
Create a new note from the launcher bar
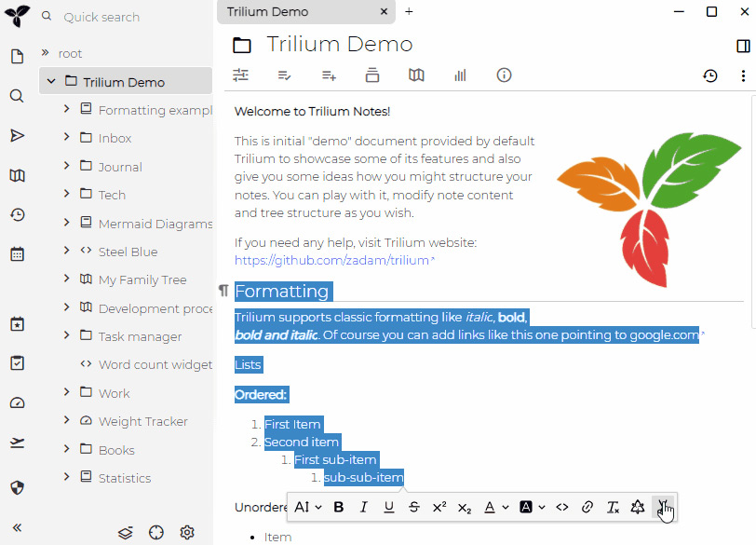(x=18, y=57)
